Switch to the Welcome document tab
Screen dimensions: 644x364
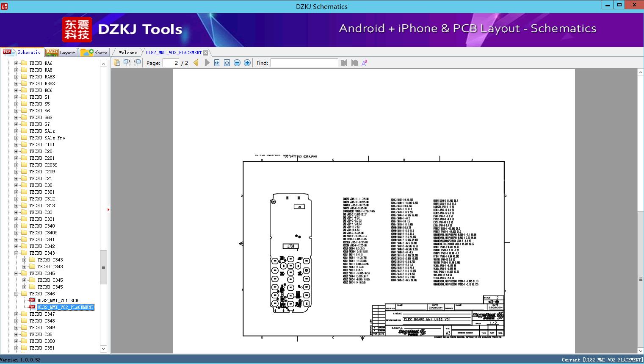click(128, 53)
